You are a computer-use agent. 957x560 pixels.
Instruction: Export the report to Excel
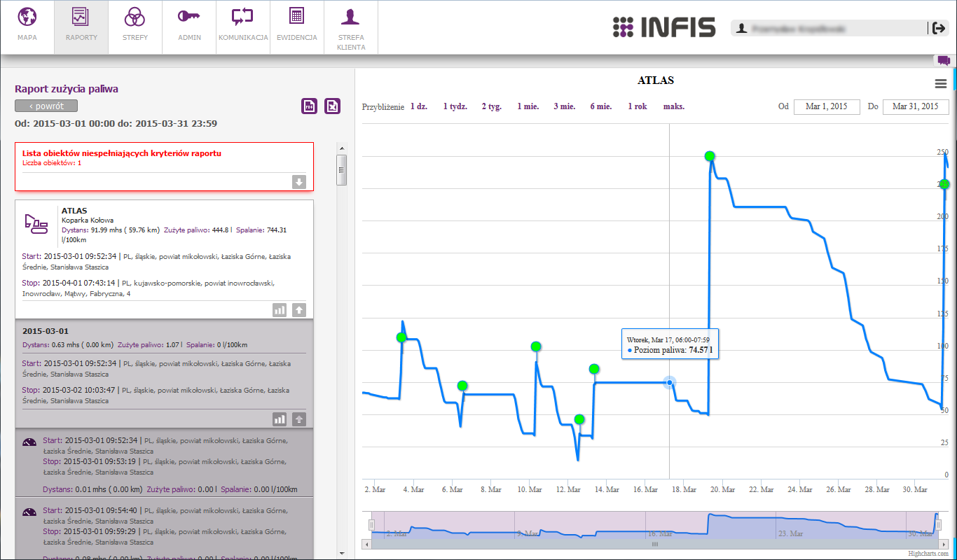(333, 106)
